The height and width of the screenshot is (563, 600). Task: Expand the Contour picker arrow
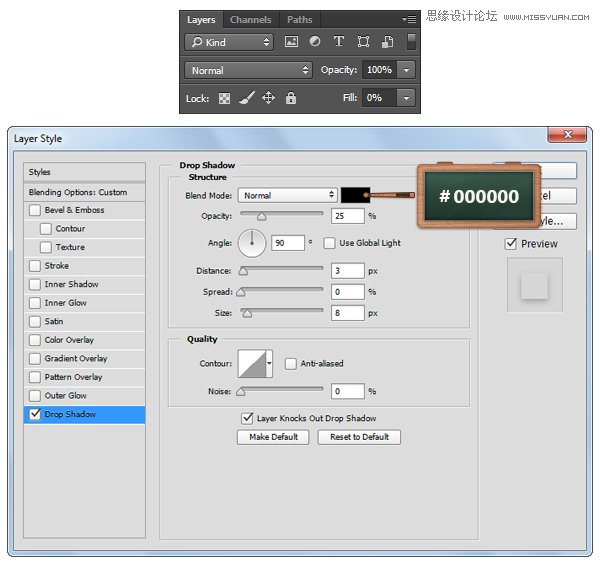point(269,364)
